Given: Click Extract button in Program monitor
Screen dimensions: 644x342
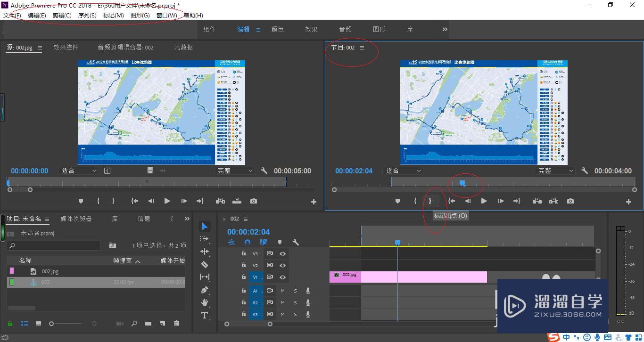Looking at the screenshot, I should (x=553, y=201).
